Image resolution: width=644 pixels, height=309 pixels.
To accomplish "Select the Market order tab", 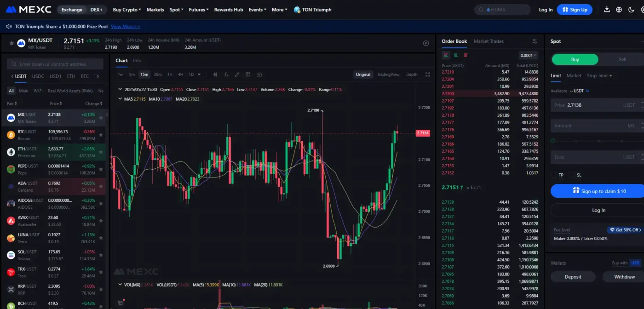I will point(574,75).
